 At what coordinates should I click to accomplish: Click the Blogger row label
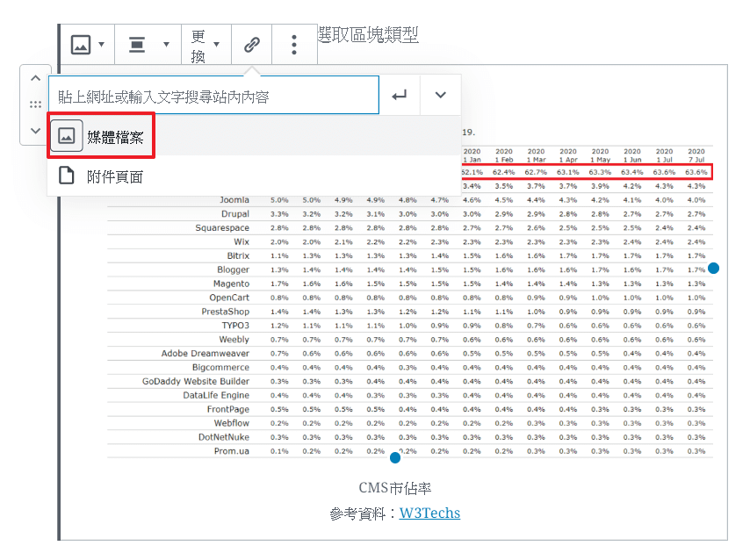(x=233, y=269)
